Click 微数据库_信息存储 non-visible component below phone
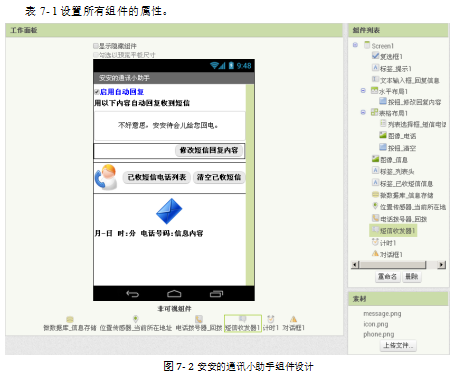The image size is (454, 386). click(70, 323)
